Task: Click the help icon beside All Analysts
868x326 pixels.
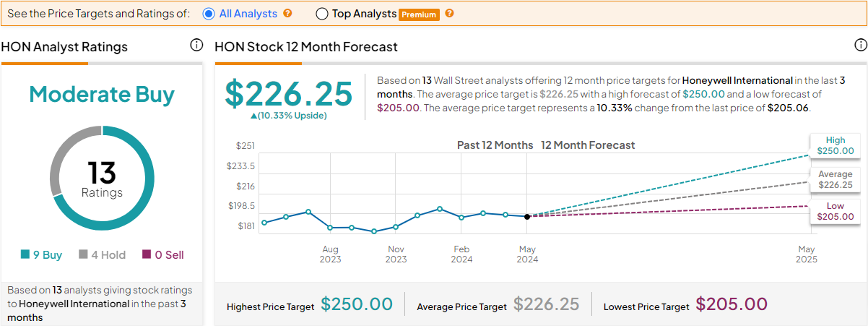Action: tap(287, 13)
